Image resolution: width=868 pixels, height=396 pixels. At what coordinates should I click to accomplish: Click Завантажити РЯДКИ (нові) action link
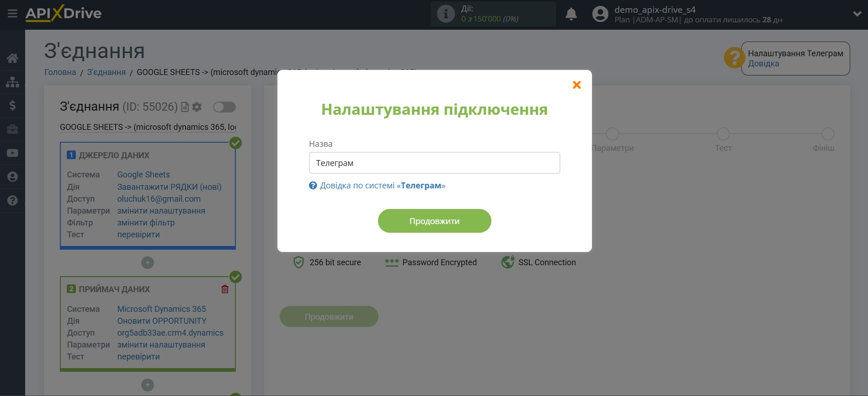pos(169,187)
